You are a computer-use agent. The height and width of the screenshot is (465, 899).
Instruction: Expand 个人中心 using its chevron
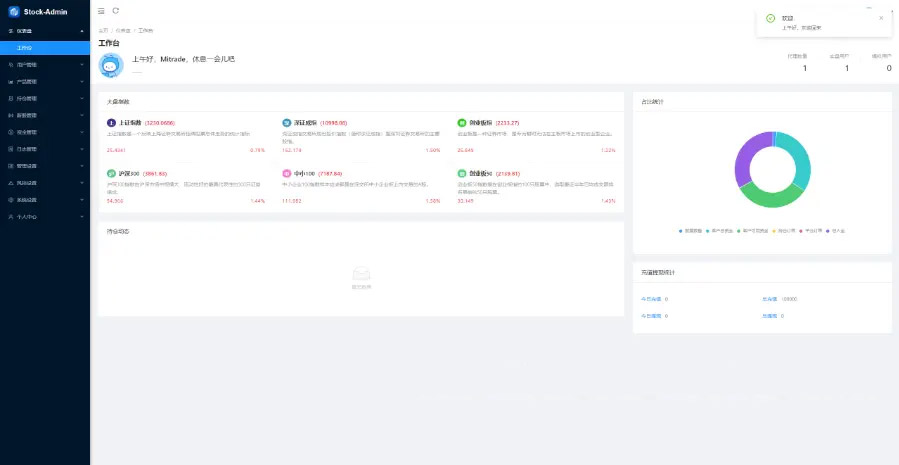82,217
